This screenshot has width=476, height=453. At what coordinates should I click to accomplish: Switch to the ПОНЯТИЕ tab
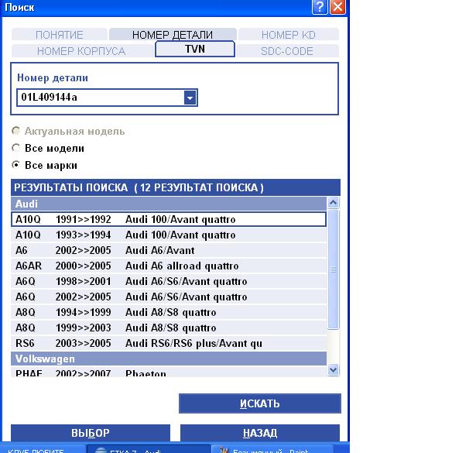coord(59,35)
